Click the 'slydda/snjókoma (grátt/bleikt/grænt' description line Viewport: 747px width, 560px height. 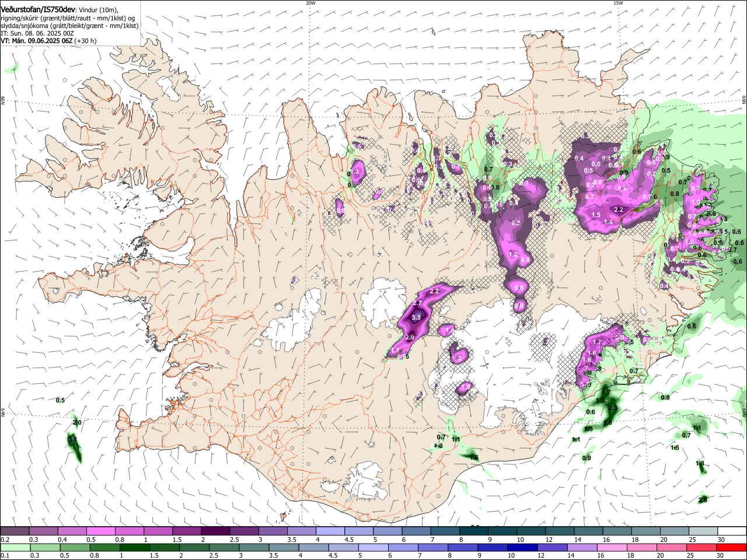(69, 26)
